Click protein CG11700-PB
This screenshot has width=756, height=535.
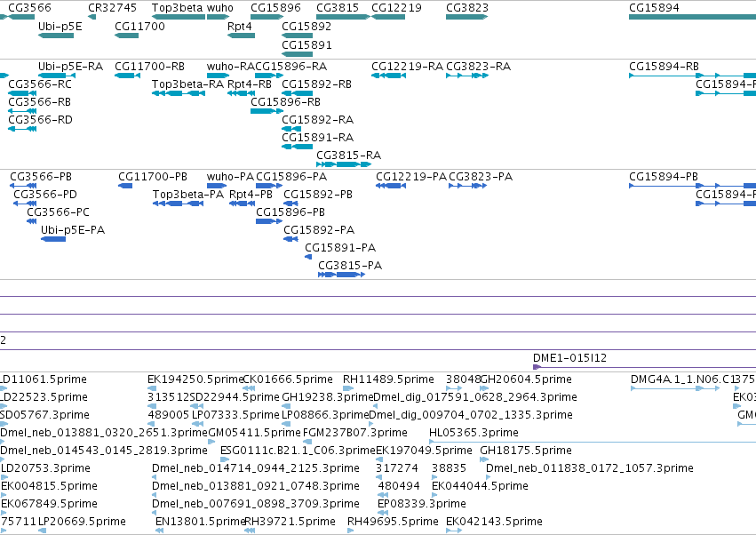pyautogui.click(x=153, y=177)
